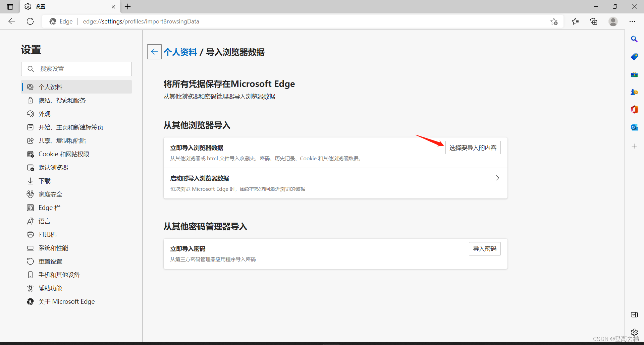Add a sidebar app with plus icon

coord(634,146)
